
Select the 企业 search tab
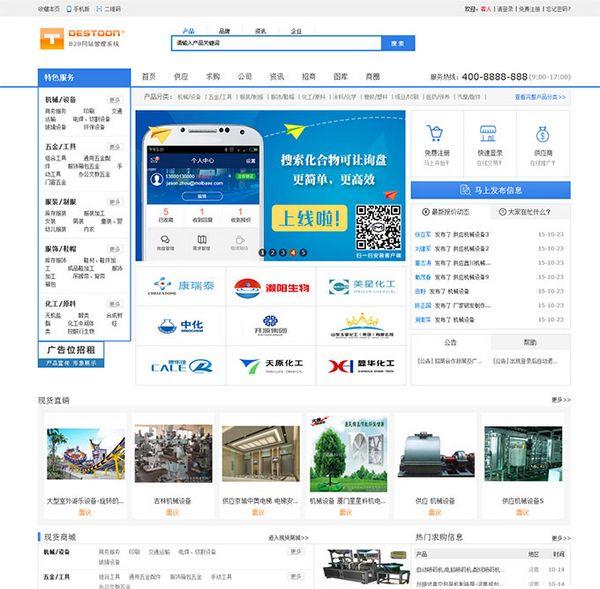pyautogui.click(x=296, y=31)
